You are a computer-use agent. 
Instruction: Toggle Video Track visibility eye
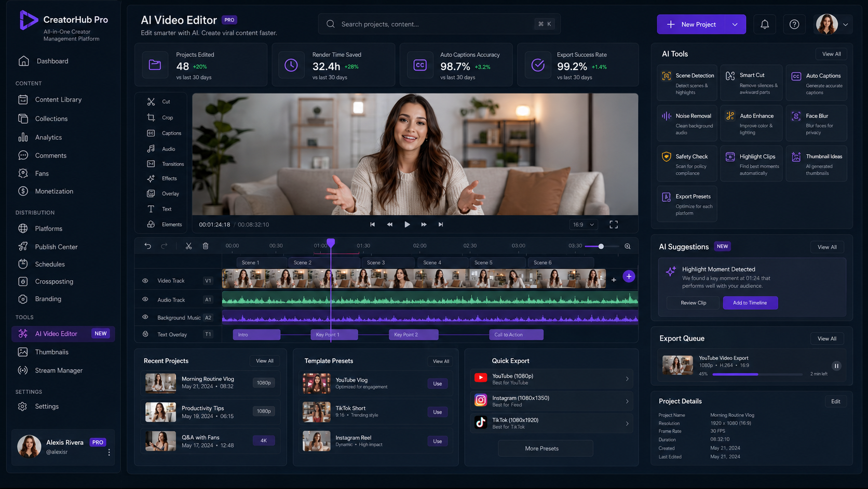click(x=145, y=281)
